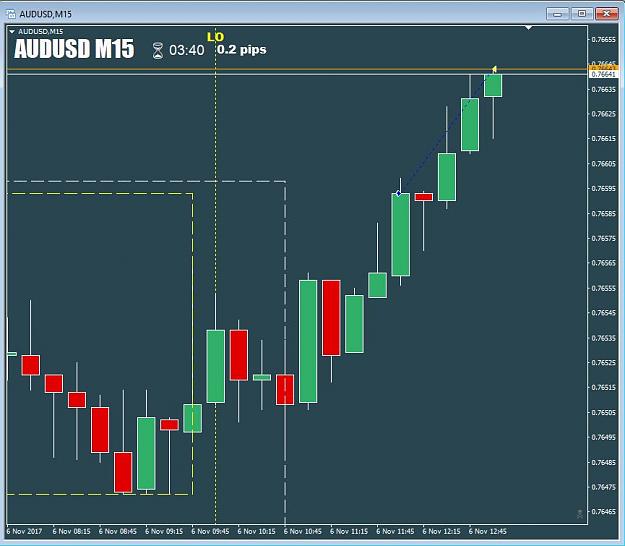625x546 pixels.
Task: Click the 6 Nov 11:45 time label
Action: pos(395,531)
